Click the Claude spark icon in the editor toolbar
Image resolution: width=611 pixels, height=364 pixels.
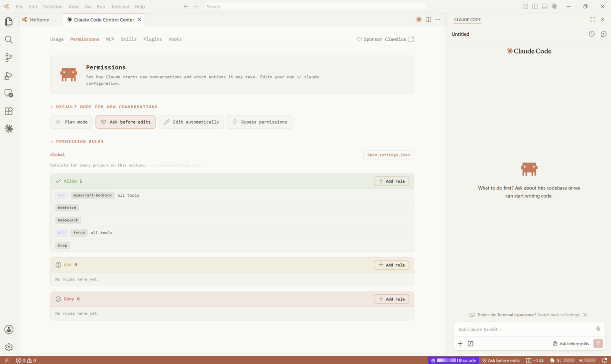[419, 20]
